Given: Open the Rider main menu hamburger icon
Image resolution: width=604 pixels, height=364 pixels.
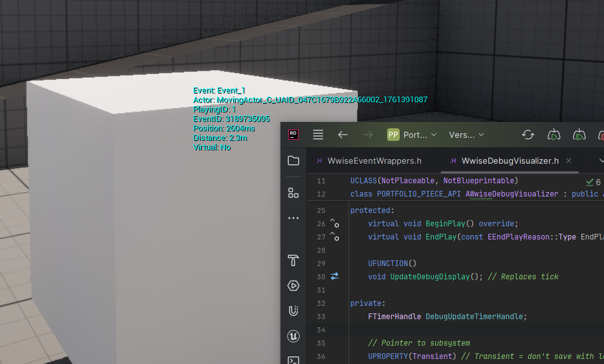Looking at the screenshot, I should (317, 135).
